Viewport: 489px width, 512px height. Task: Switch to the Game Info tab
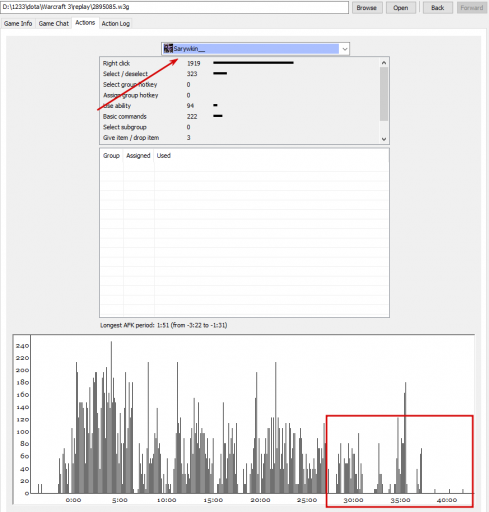tap(18, 23)
